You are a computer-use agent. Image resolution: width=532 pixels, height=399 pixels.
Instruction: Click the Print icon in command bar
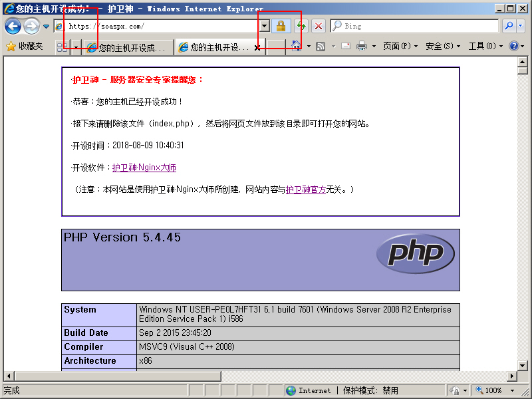tap(362, 47)
